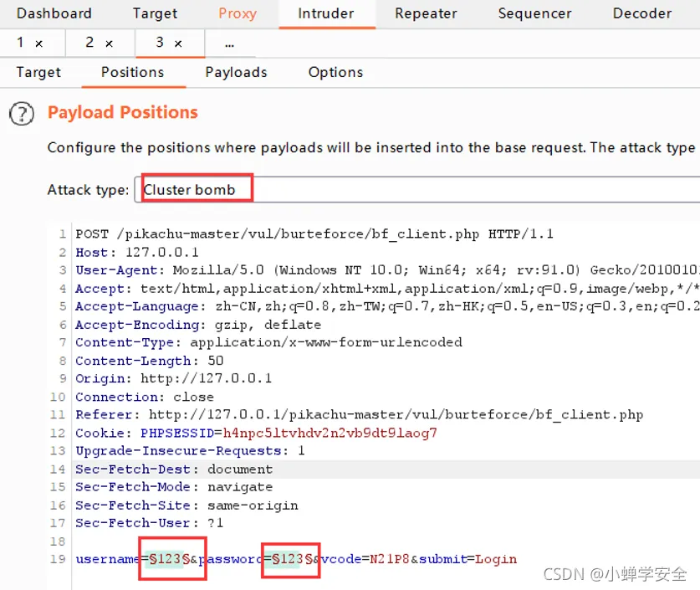Click the Accept-Language header line
The width and height of the screenshot is (700, 590).
pos(387,306)
